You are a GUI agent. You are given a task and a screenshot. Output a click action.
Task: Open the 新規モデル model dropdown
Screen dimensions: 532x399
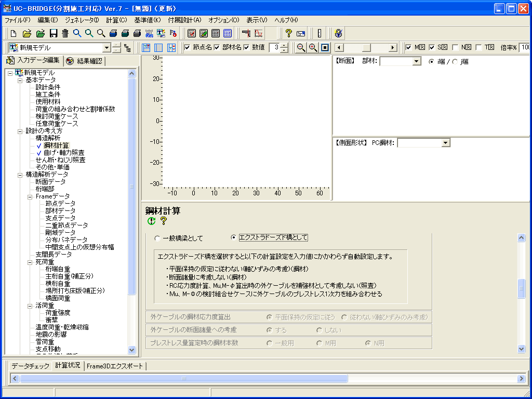pos(107,48)
